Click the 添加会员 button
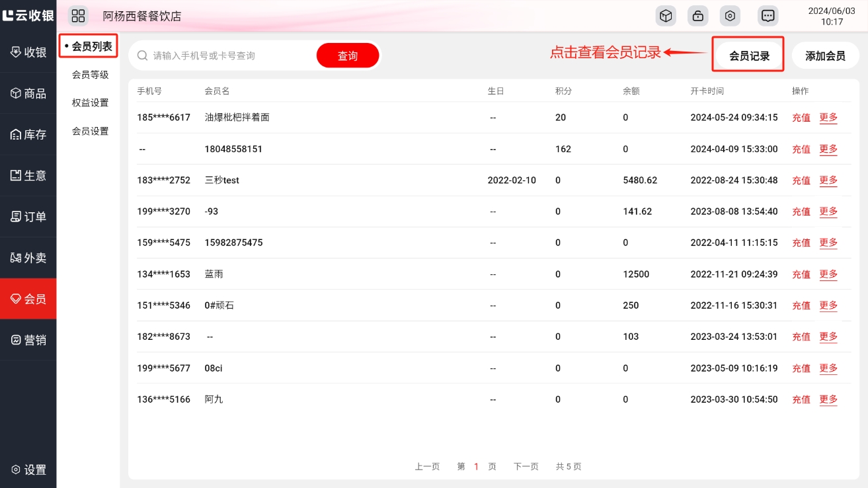Viewport: 868px width, 488px height. click(x=825, y=56)
